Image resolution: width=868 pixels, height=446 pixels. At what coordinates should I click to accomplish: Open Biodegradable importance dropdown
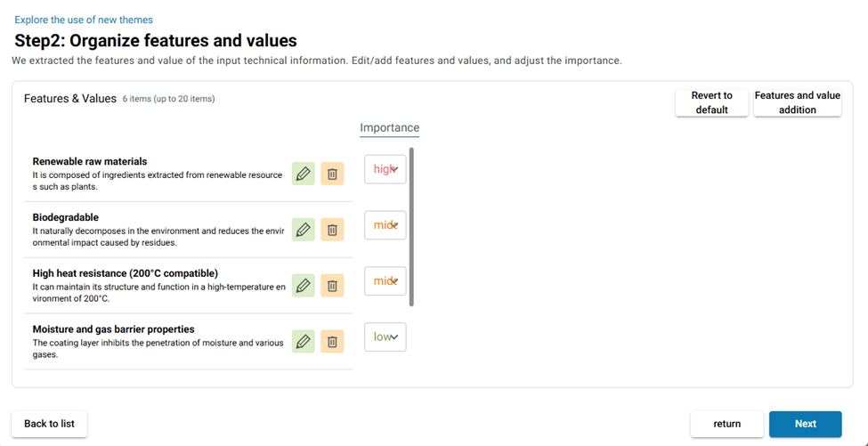(385, 225)
